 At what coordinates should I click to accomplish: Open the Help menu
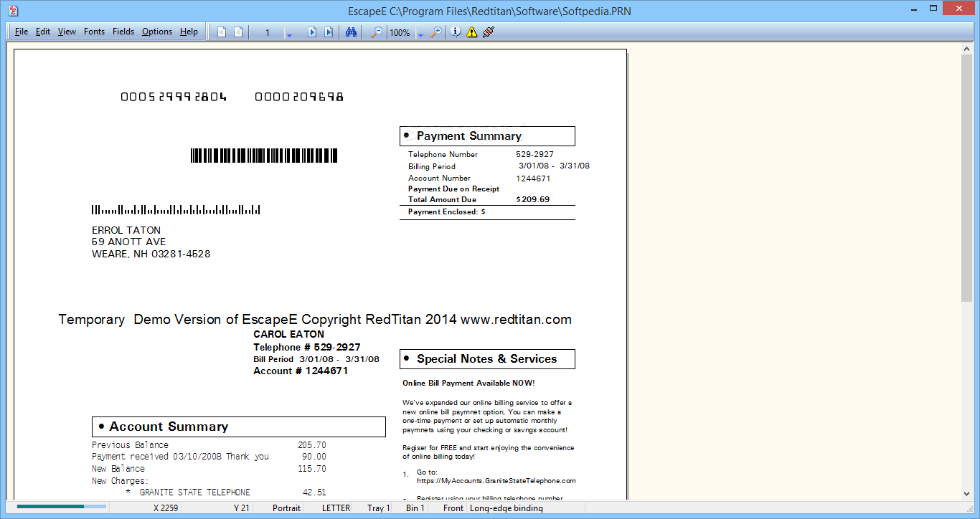[x=189, y=32]
